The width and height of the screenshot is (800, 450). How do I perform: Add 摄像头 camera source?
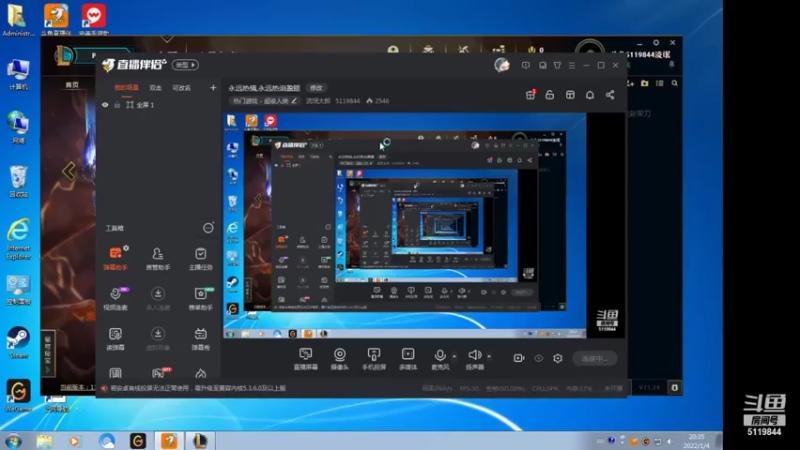[x=340, y=359]
